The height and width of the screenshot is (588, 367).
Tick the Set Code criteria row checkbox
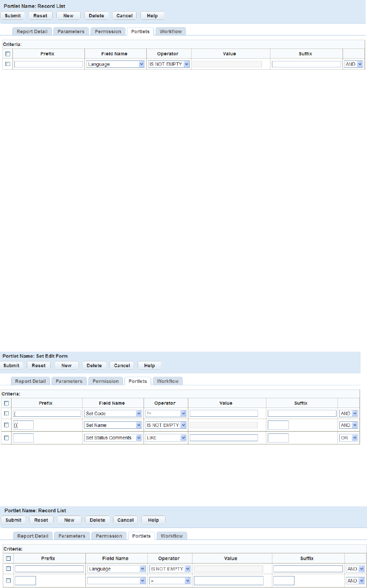[x=6, y=414]
